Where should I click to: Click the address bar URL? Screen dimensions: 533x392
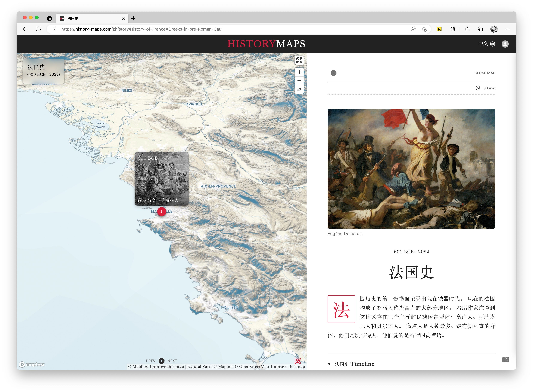pos(142,29)
